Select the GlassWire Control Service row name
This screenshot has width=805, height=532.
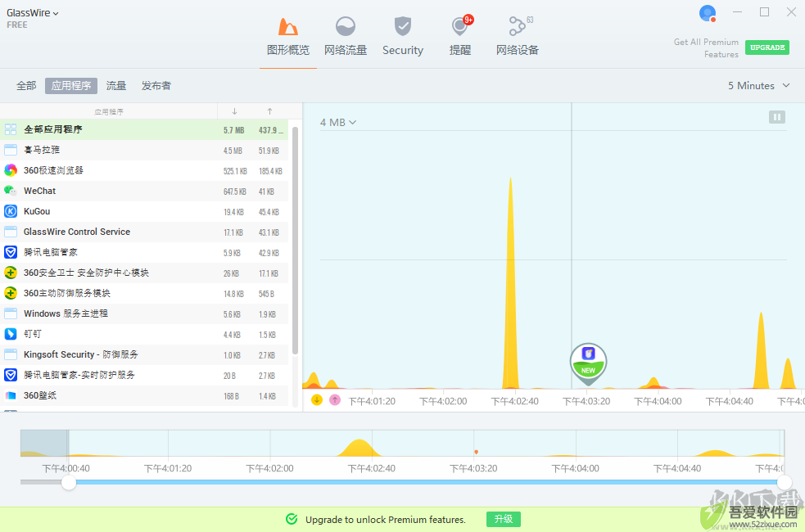tap(77, 232)
